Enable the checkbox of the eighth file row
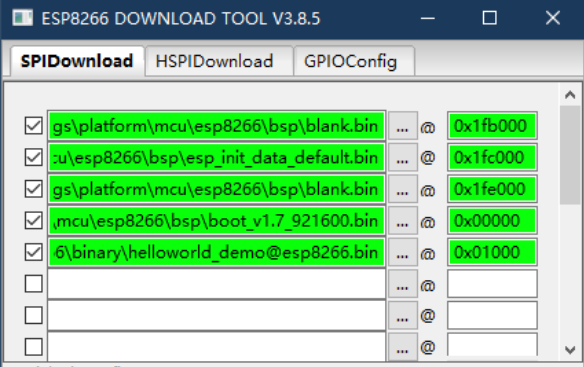Screen dimensions: 584x367 pos(34,347)
